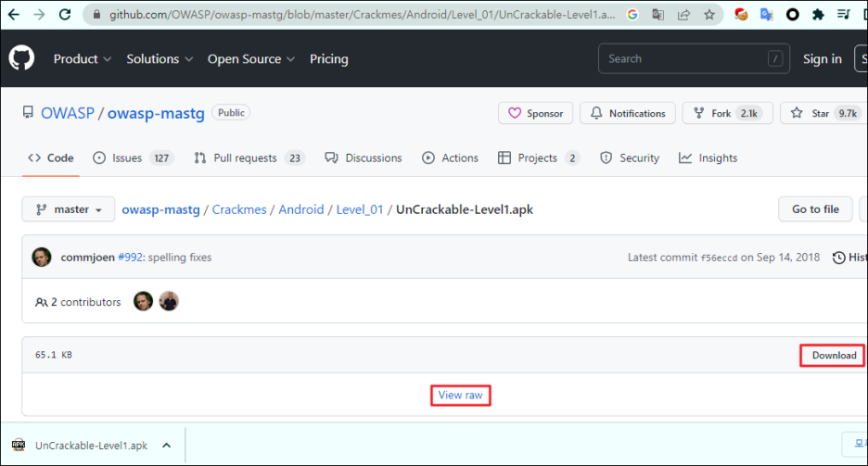Go to the Android folder breadcrumb
868x466 pixels.
[301, 209]
